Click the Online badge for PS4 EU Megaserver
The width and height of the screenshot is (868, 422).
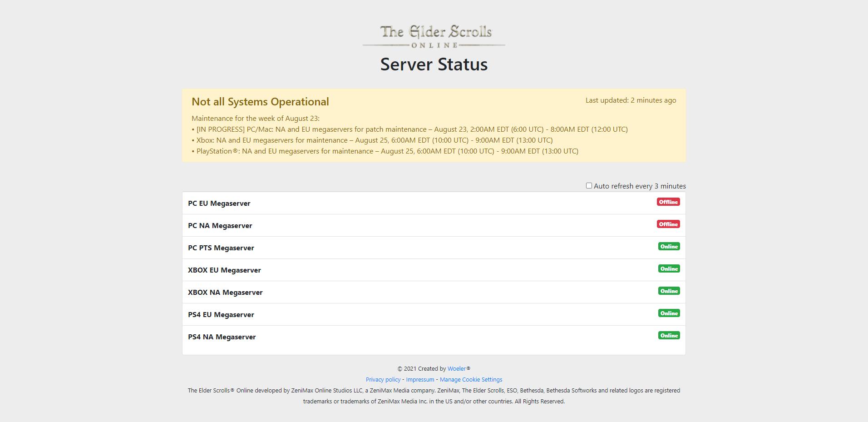point(669,313)
